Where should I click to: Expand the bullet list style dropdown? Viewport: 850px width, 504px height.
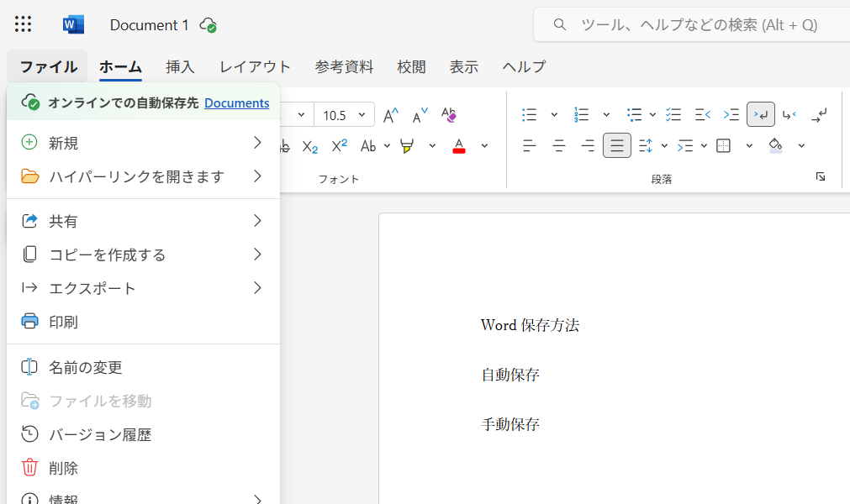point(554,115)
